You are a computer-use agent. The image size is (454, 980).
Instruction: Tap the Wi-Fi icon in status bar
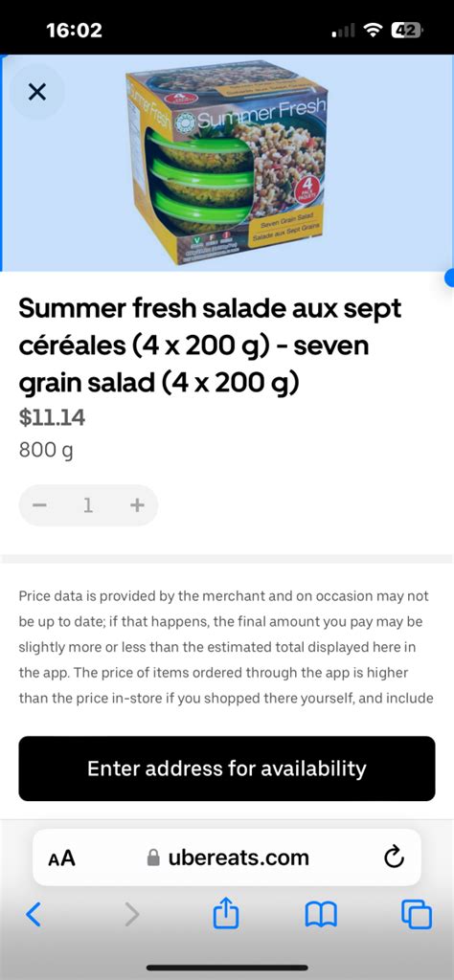pos(374,30)
